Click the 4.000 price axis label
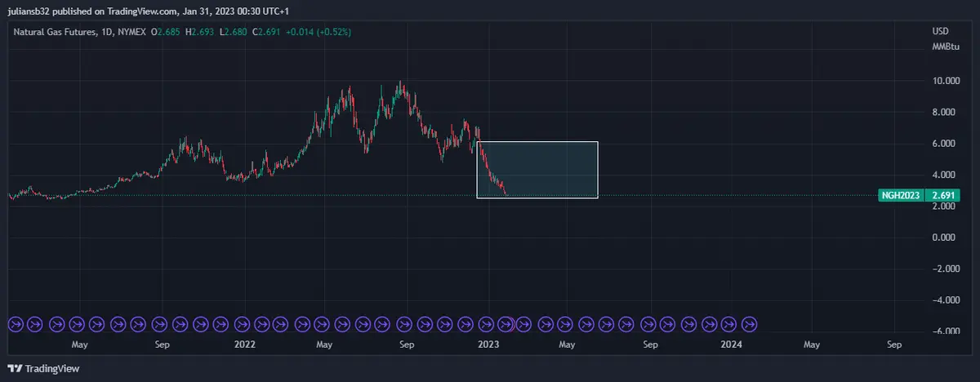 (946, 175)
